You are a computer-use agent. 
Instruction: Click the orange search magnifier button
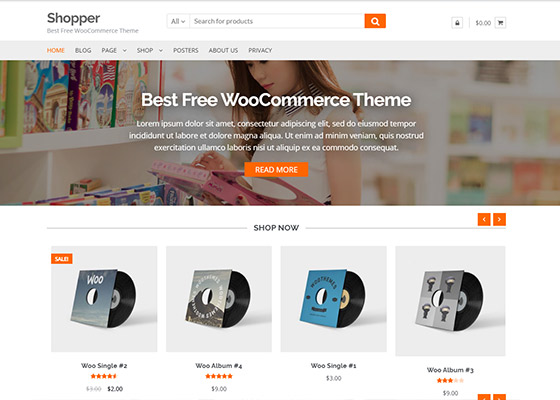pos(375,21)
